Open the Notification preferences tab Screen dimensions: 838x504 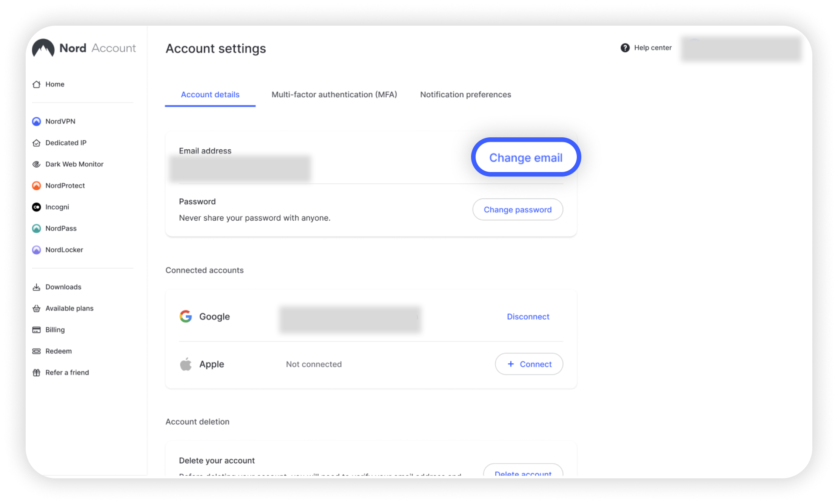[465, 95]
